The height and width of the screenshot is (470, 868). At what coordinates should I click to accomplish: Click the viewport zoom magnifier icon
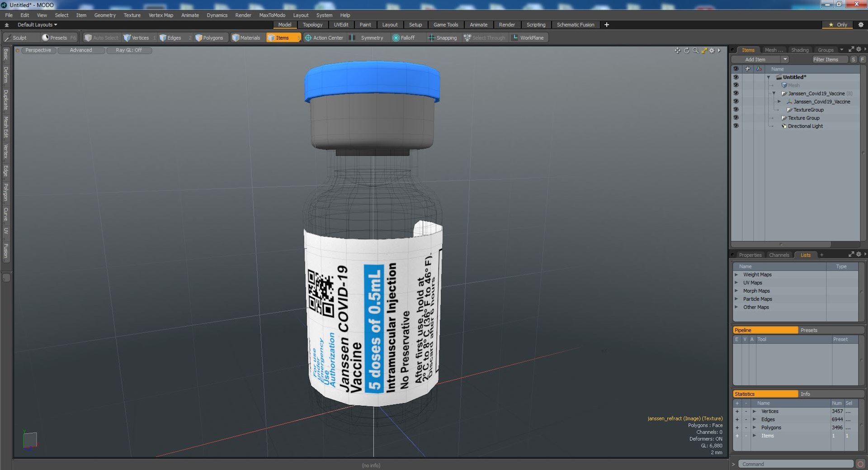click(695, 50)
